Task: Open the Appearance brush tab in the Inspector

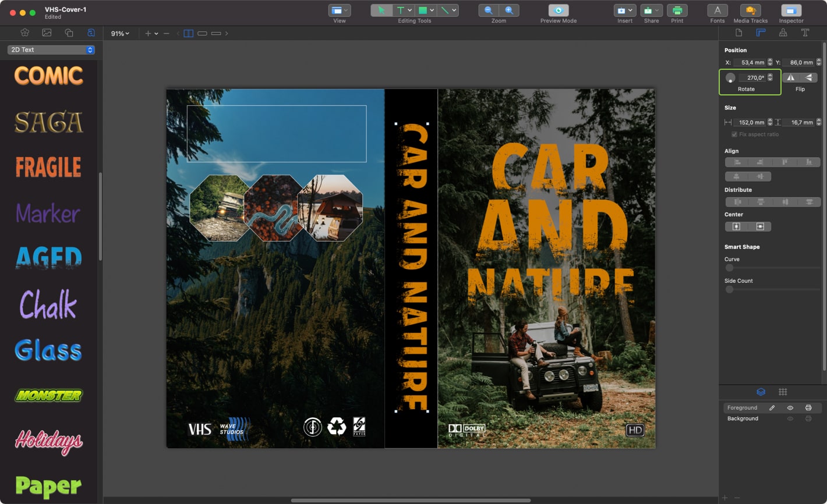Action: point(783,33)
